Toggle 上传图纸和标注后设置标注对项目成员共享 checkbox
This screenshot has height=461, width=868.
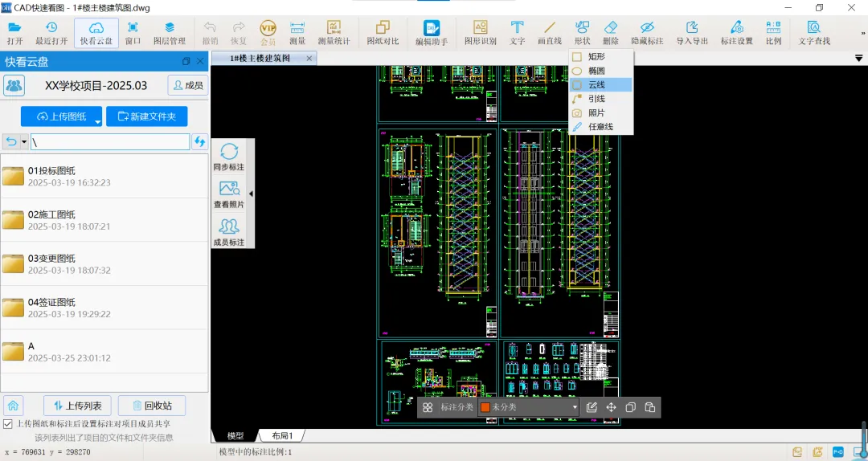coord(8,424)
